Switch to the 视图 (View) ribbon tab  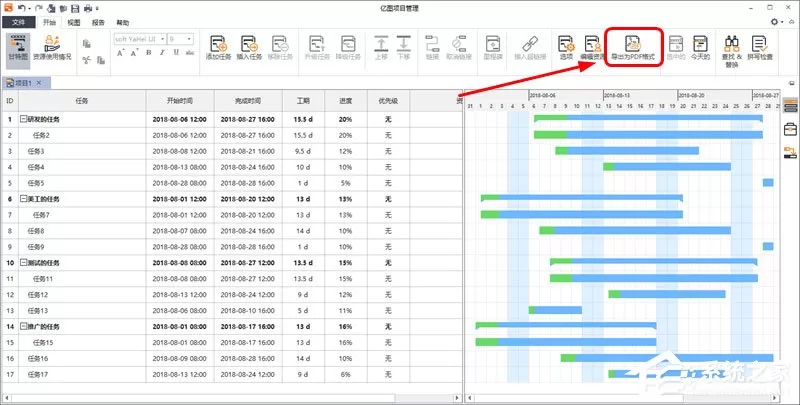pyautogui.click(x=74, y=22)
